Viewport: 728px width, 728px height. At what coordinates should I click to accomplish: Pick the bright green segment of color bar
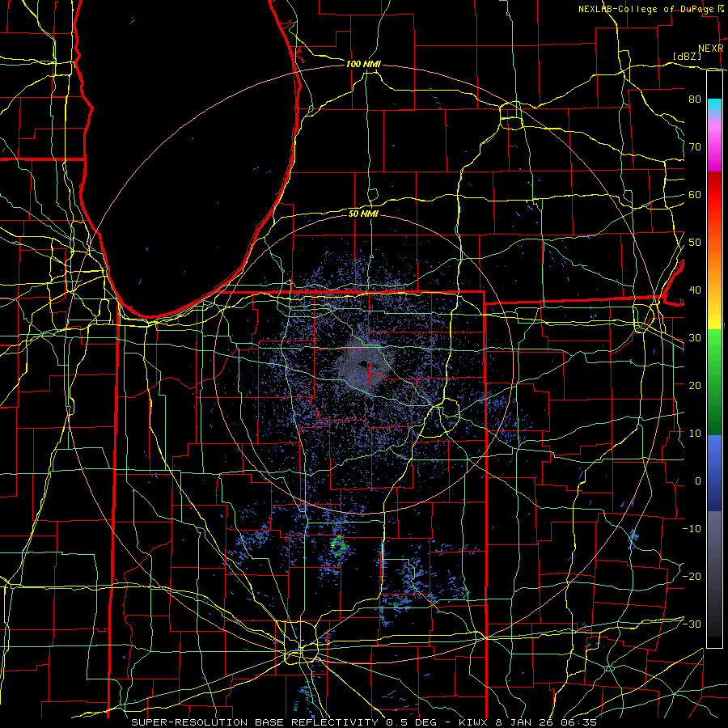pyautogui.click(x=714, y=353)
